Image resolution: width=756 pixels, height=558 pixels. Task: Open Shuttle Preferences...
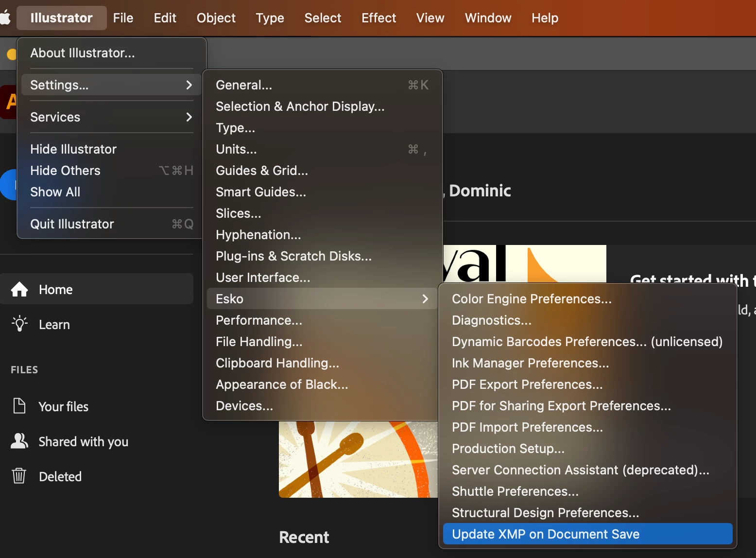tap(588, 491)
